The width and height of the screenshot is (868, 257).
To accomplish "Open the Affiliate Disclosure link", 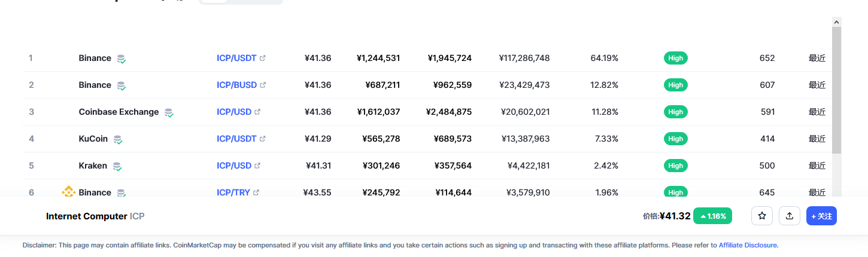I will coord(748,245).
